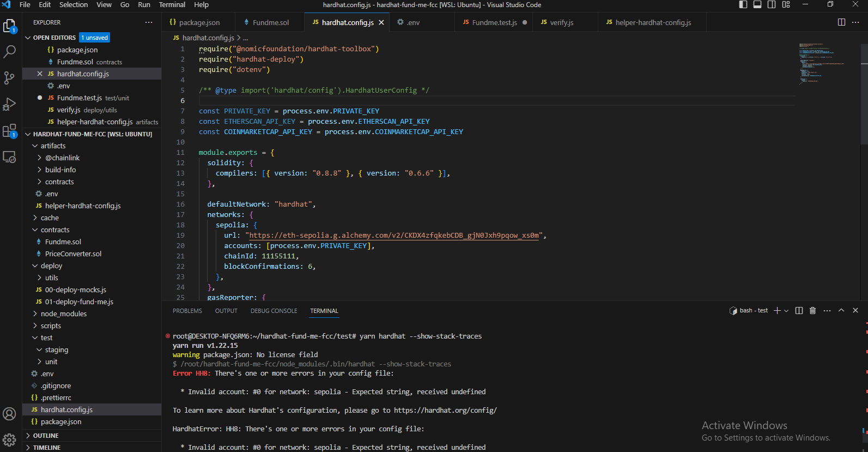Open the Terminal menu
The height and width of the screenshot is (452, 868).
172,4
